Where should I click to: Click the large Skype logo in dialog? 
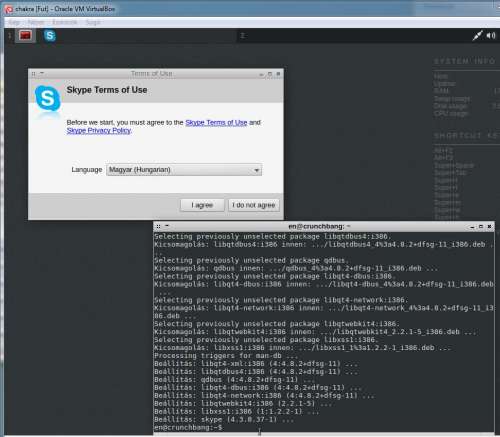click(x=48, y=98)
